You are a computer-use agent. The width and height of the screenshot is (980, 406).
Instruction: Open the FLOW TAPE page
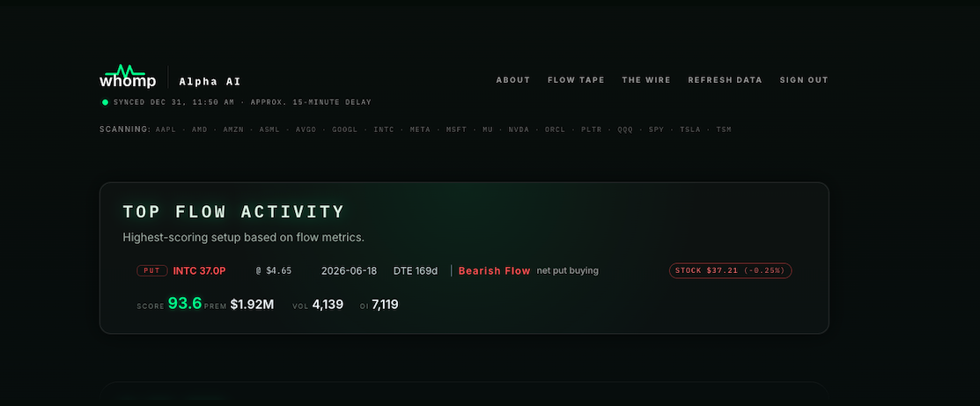click(576, 80)
